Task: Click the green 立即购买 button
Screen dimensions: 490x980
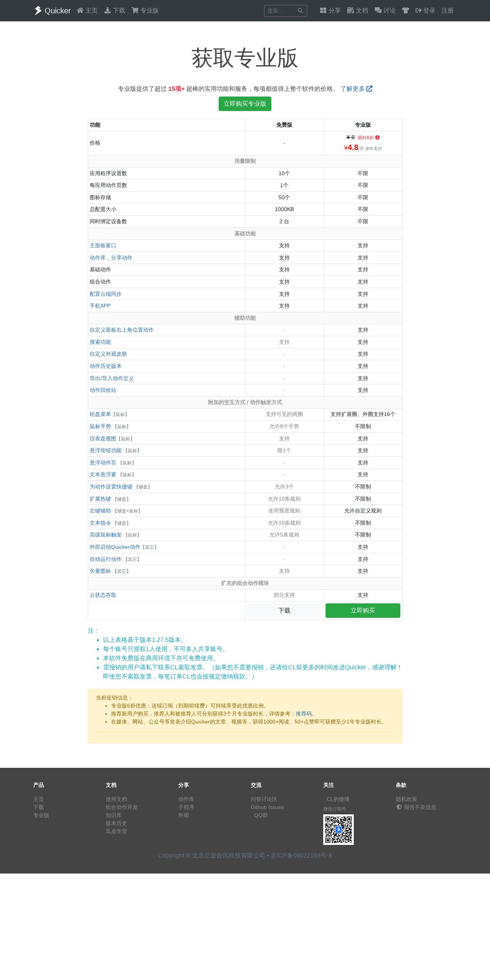Action: point(363,611)
